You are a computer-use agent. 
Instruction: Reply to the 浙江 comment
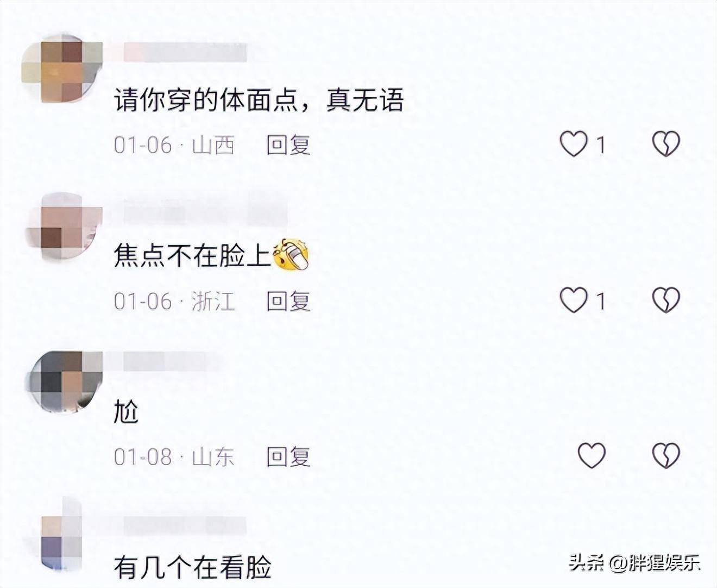coord(288,301)
